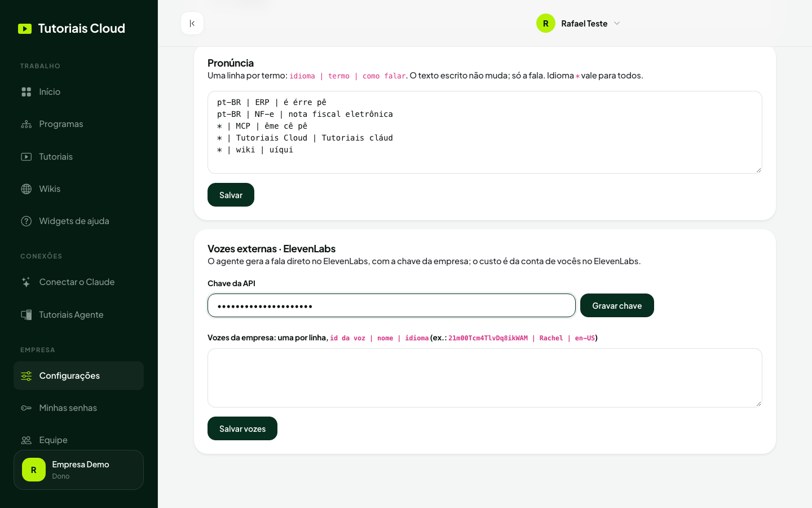
Task: Click the Minhas senhas key icon
Action: pyautogui.click(x=27, y=408)
